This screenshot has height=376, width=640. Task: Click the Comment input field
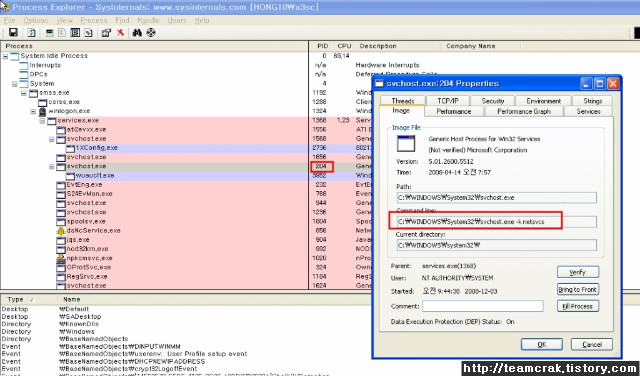click(482, 306)
